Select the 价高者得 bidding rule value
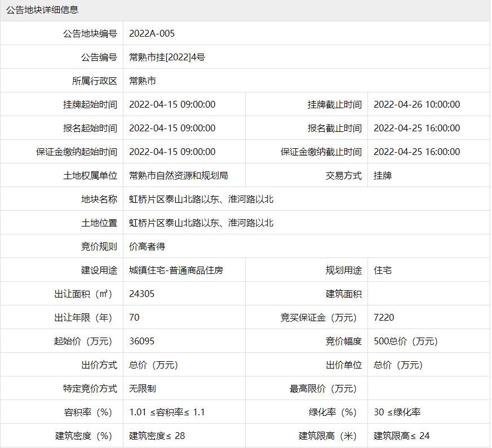The height and width of the screenshot is (448, 492). 147,247
